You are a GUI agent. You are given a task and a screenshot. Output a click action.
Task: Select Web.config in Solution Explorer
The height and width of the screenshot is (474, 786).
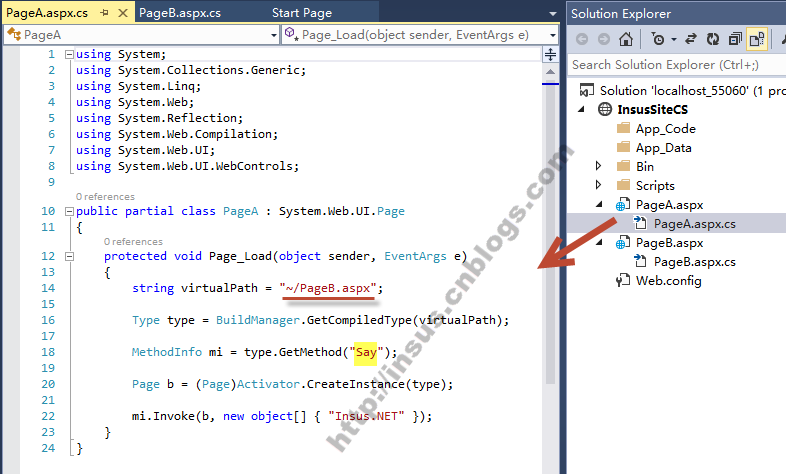coord(668,280)
